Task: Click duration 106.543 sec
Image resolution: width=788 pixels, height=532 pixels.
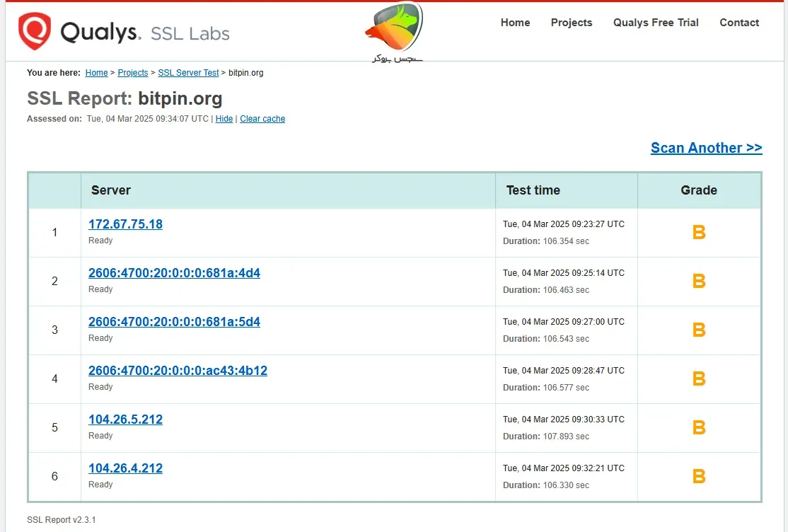Action: point(546,339)
